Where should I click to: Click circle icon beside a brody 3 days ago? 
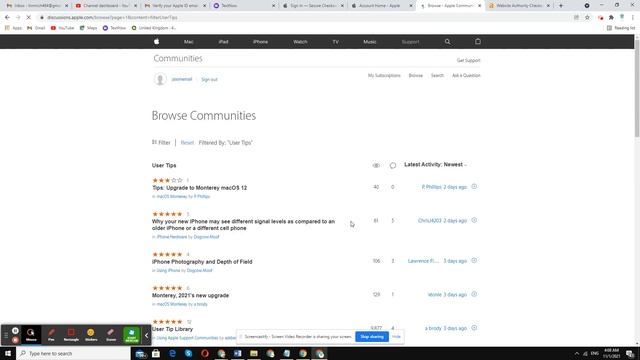click(474, 328)
